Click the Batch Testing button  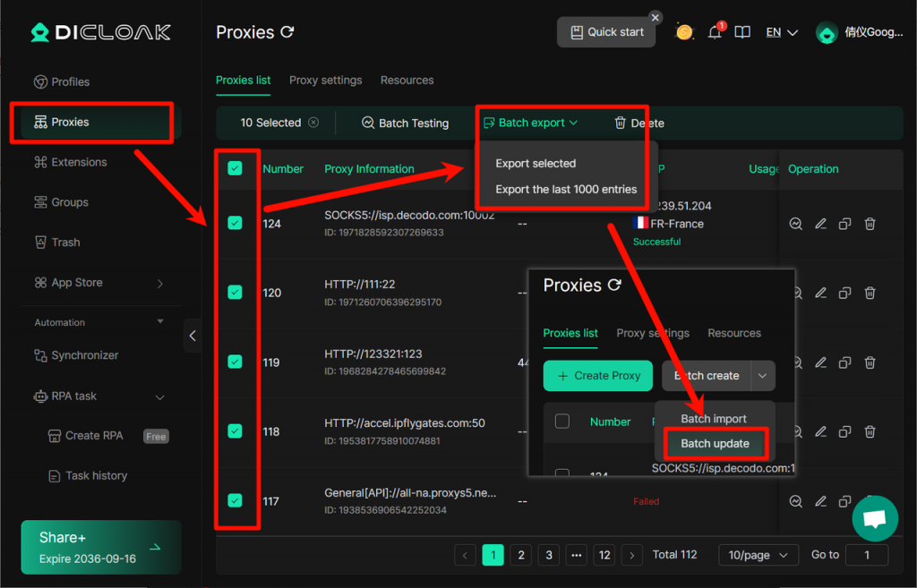[405, 123]
